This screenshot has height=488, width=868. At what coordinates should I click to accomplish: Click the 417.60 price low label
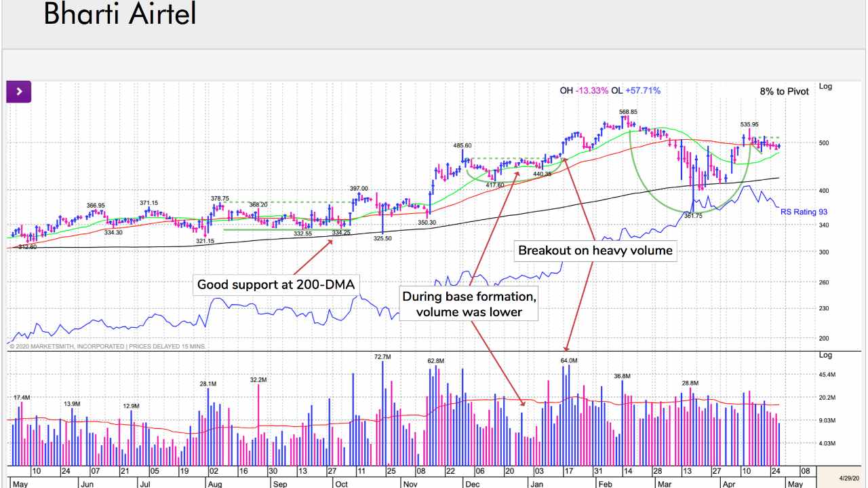click(x=495, y=185)
